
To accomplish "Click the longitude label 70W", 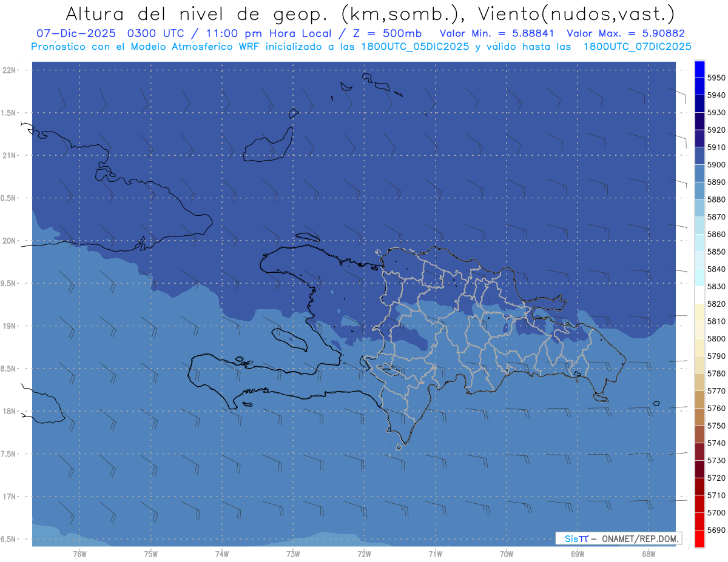I will pos(507,554).
